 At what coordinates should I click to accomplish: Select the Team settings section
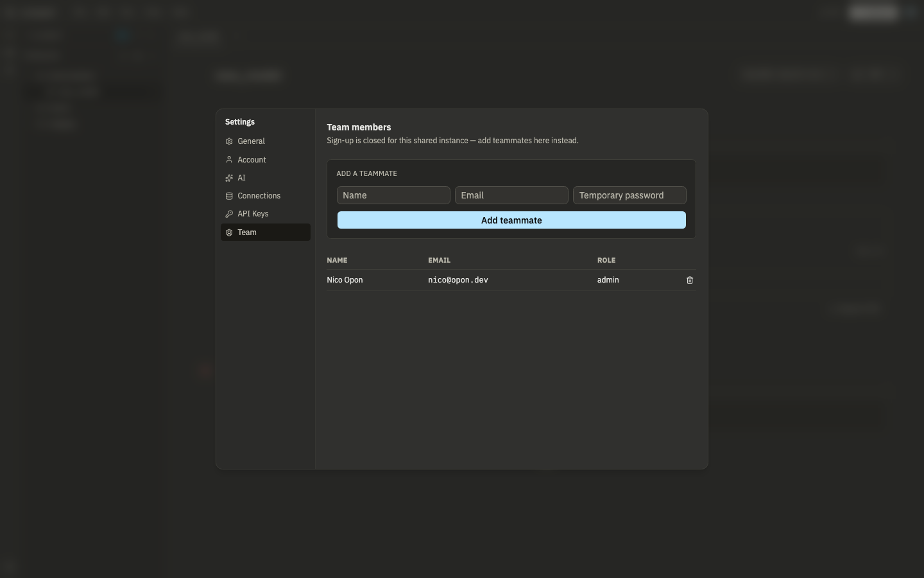tap(266, 232)
